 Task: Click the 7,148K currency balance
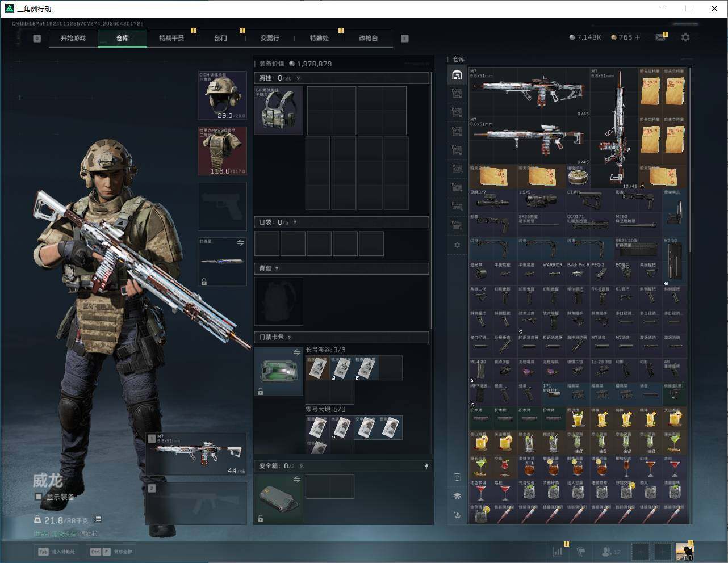(x=585, y=37)
